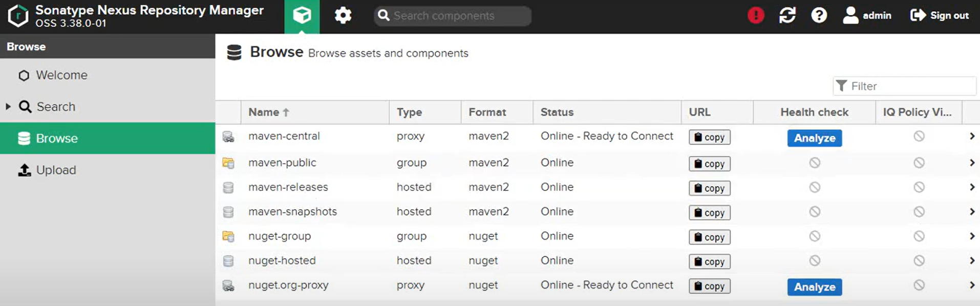Click nuget-group health check disabled icon
The image size is (980, 306).
coord(815,236)
